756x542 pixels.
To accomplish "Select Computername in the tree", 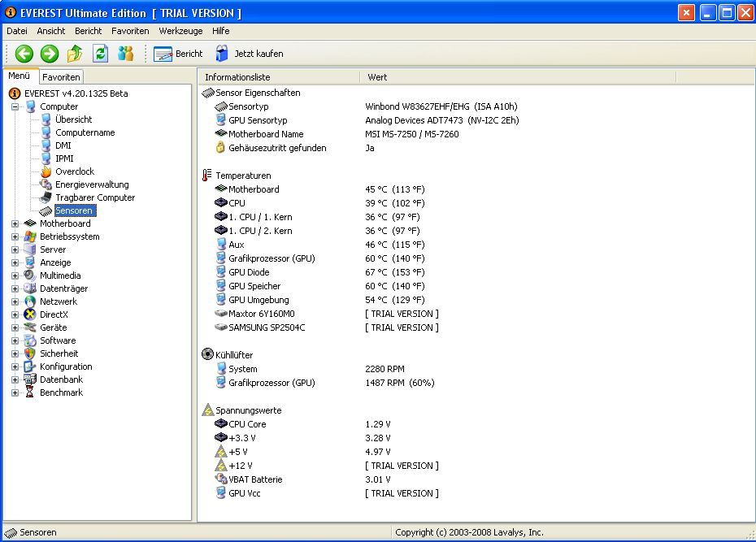I will click(x=85, y=132).
